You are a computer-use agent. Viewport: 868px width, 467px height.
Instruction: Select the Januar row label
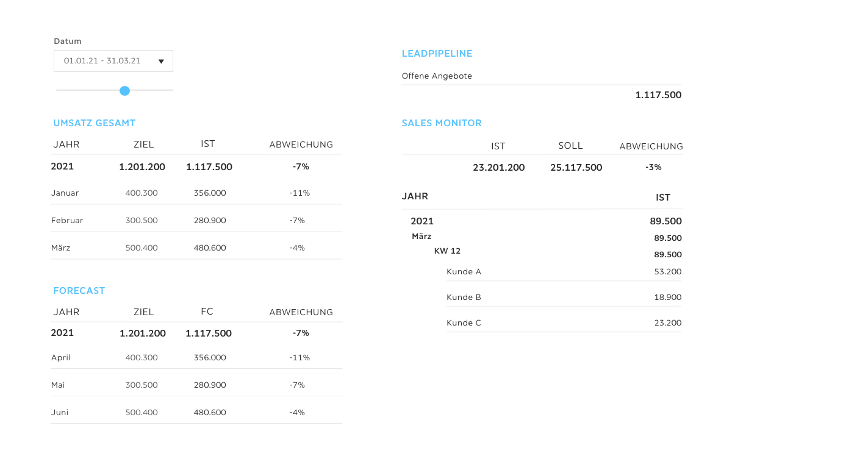click(x=65, y=193)
